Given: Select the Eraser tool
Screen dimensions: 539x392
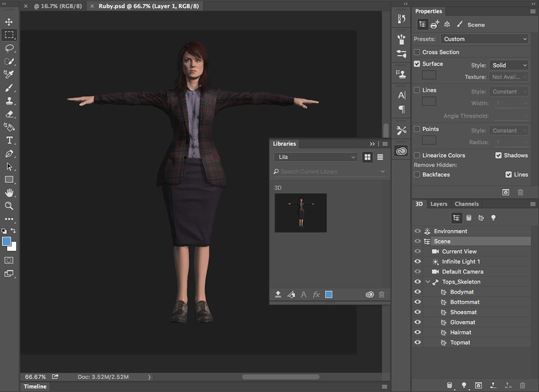Looking at the screenshot, I should [9, 114].
